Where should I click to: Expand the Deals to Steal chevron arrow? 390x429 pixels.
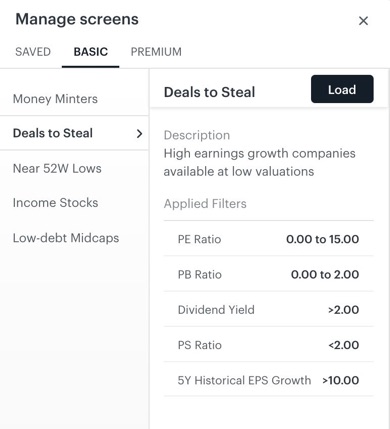(139, 134)
